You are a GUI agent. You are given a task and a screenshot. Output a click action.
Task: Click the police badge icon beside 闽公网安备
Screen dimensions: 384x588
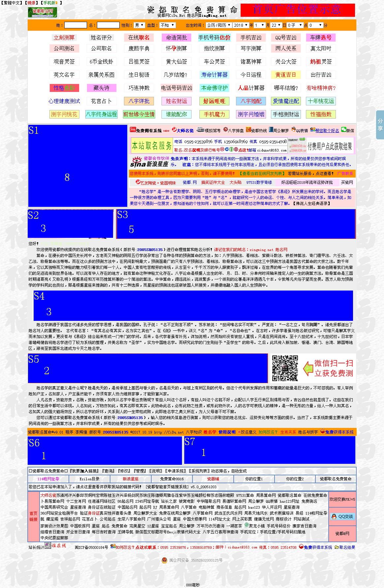pyautogui.click(x=164, y=560)
